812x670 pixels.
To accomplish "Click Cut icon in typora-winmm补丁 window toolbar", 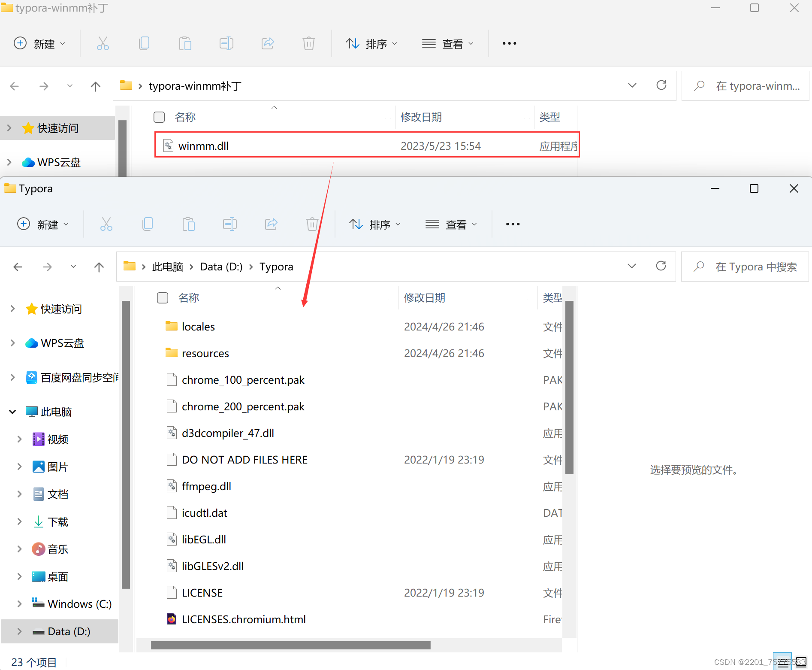I will coord(103,43).
